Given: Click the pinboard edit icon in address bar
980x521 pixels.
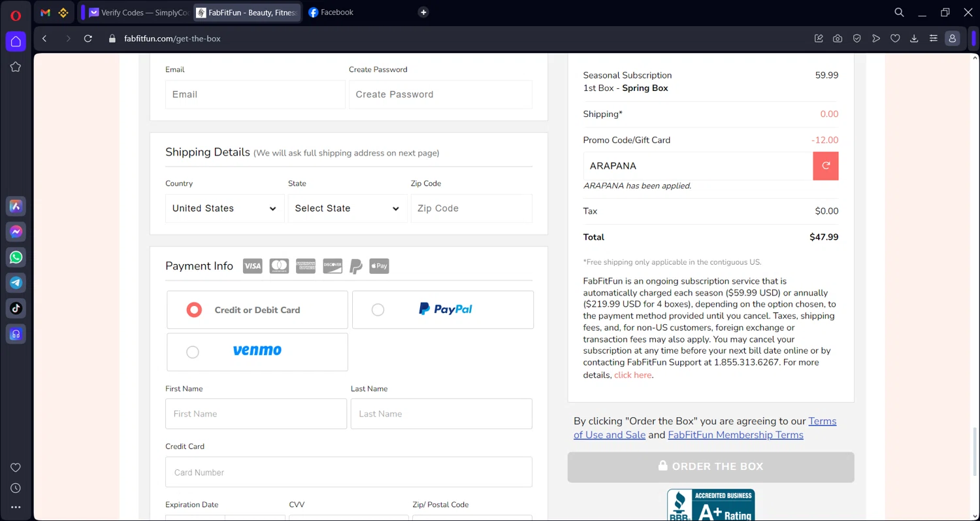Looking at the screenshot, I should pos(819,39).
